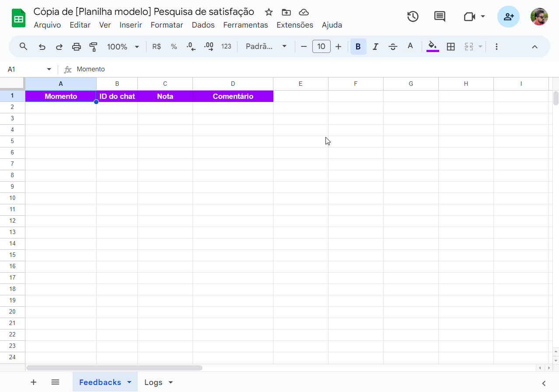Decrease font size with minus
The height and width of the screenshot is (392, 559).
click(x=304, y=46)
